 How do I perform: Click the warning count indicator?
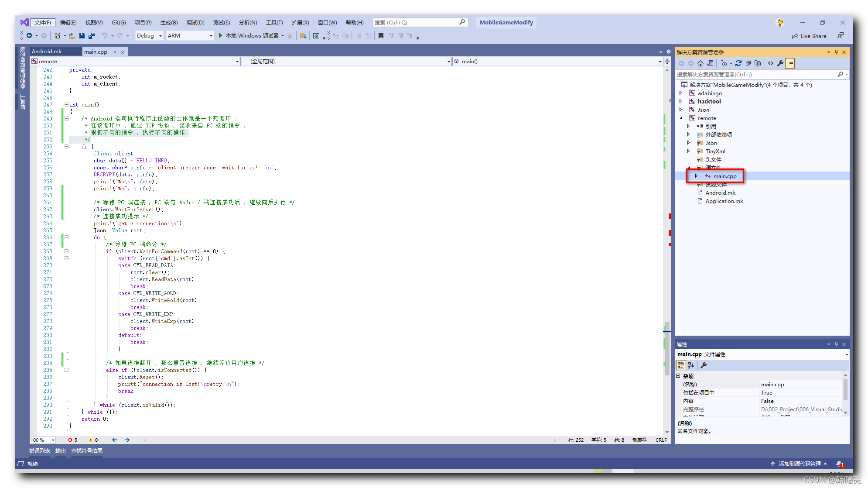[x=93, y=440]
